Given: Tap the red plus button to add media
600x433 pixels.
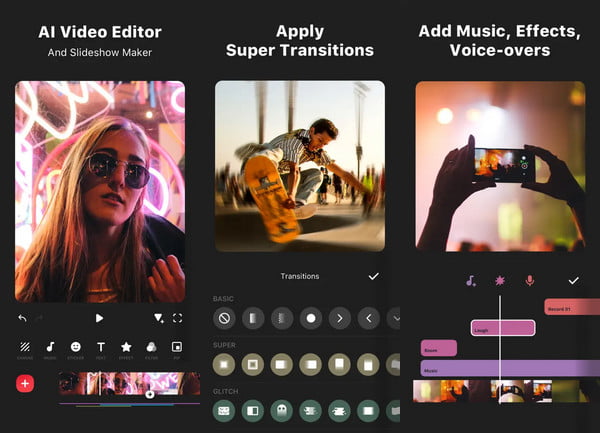Looking at the screenshot, I should 25,383.
